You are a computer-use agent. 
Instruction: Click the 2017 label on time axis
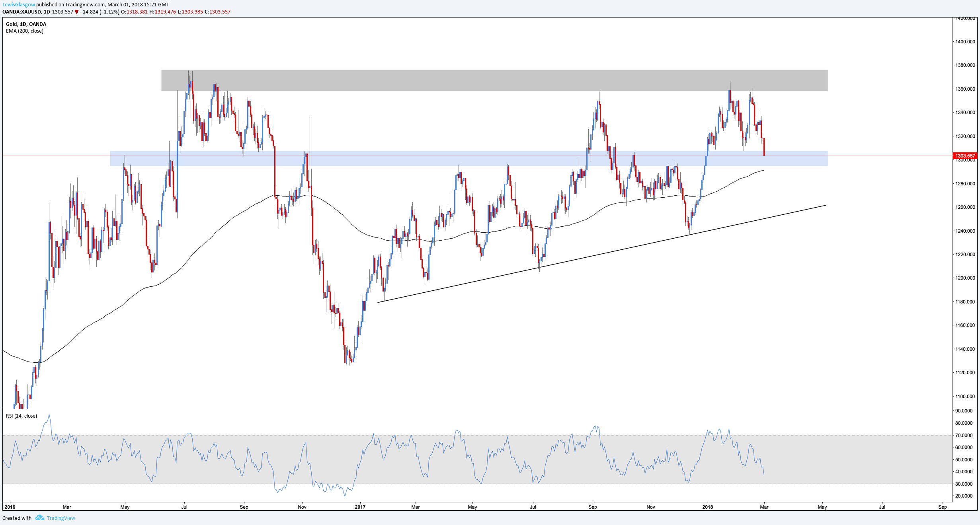(360, 507)
